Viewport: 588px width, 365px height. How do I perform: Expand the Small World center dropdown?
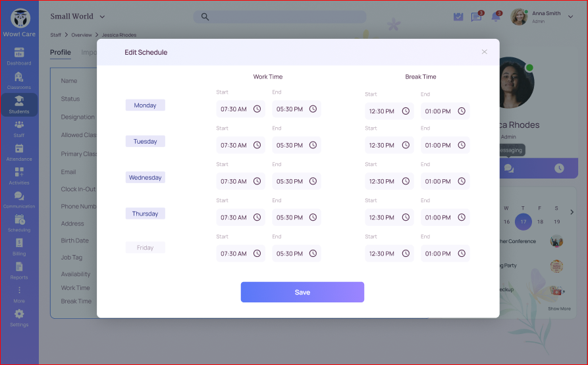pyautogui.click(x=102, y=16)
